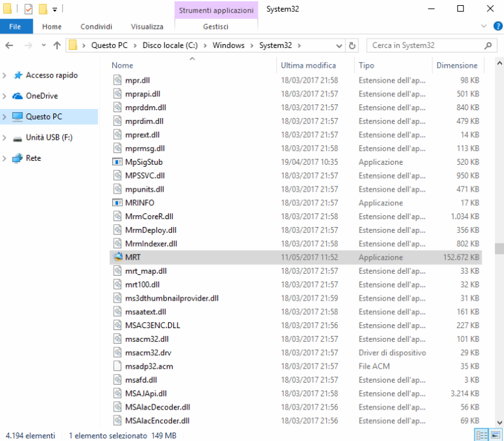Viewport: 504px width, 441px height.
Task: Click the Properties quick access toolbar icon
Action: click(x=29, y=9)
